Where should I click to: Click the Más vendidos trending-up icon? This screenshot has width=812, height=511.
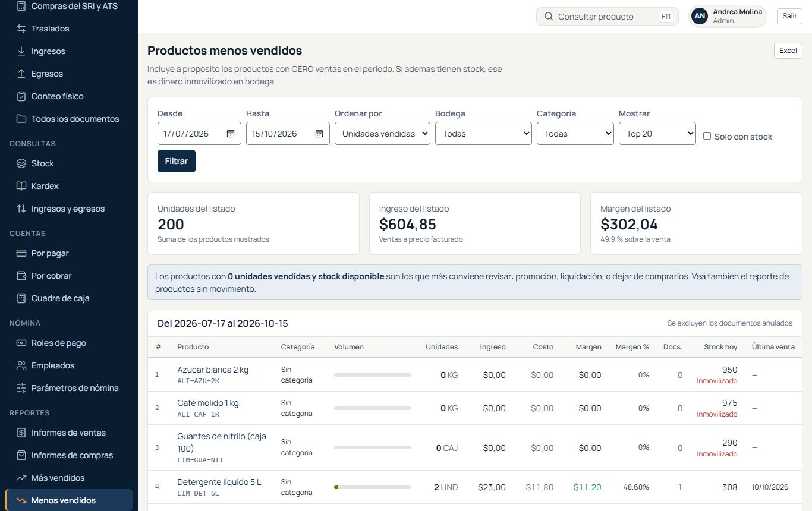tap(21, 478)
